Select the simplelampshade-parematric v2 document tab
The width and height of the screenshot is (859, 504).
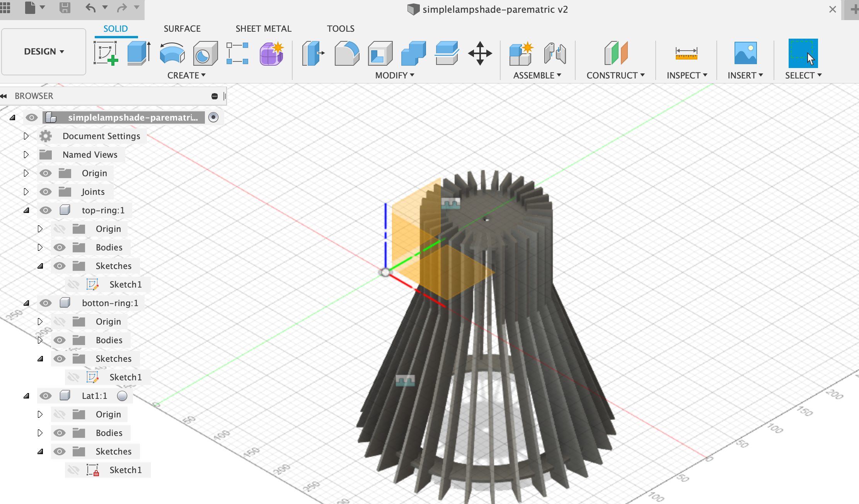tap(487, 9)
